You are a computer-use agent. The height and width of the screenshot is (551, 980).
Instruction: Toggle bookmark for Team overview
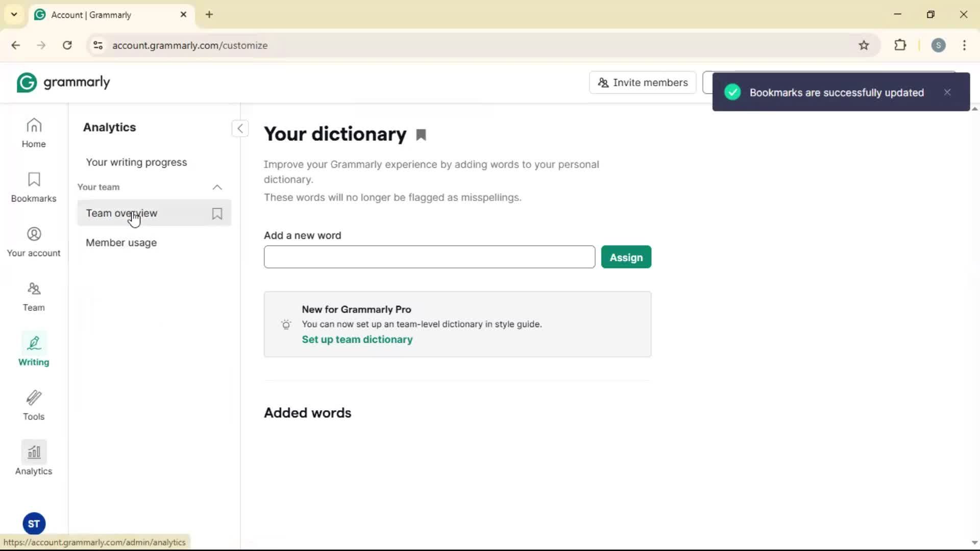tap(217, 214)
